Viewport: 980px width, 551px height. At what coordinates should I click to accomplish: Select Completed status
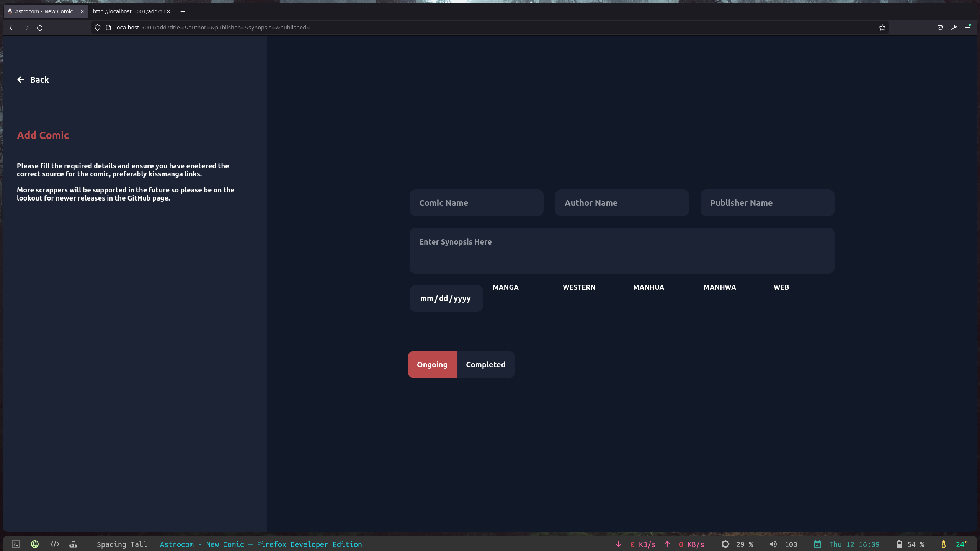coord(485,364)
